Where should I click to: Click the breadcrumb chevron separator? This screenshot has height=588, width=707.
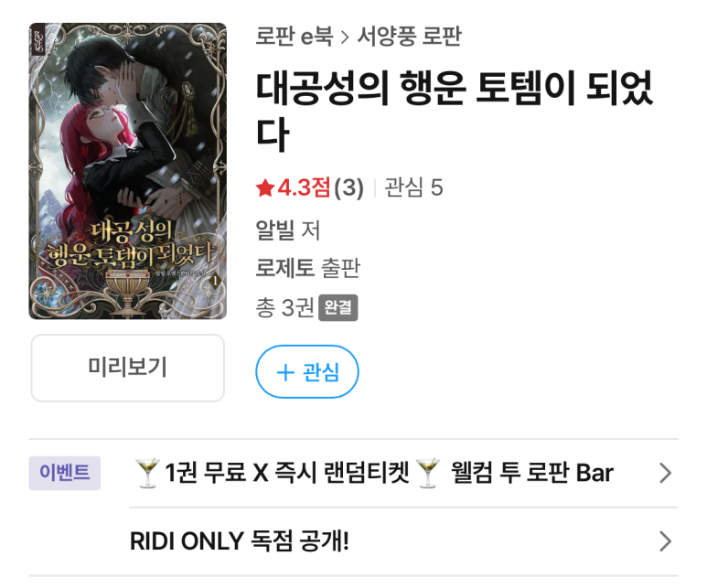tap(345, 37)
